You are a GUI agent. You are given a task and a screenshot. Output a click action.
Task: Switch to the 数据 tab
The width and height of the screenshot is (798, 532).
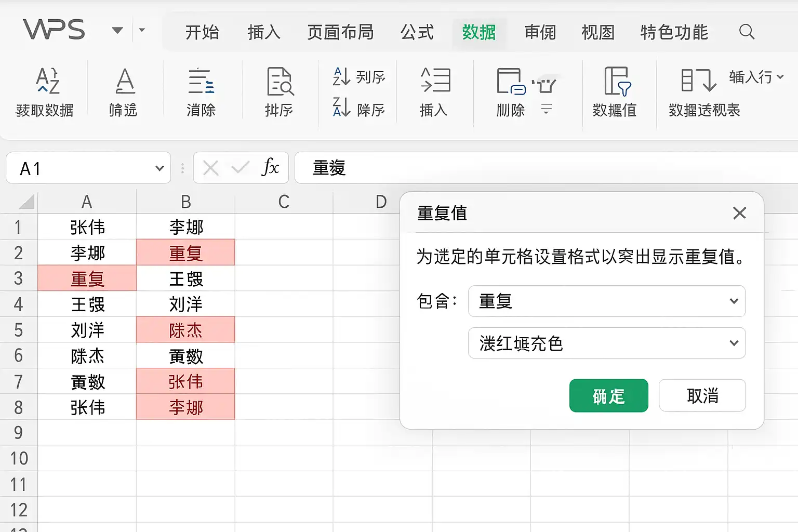point(478,32)
